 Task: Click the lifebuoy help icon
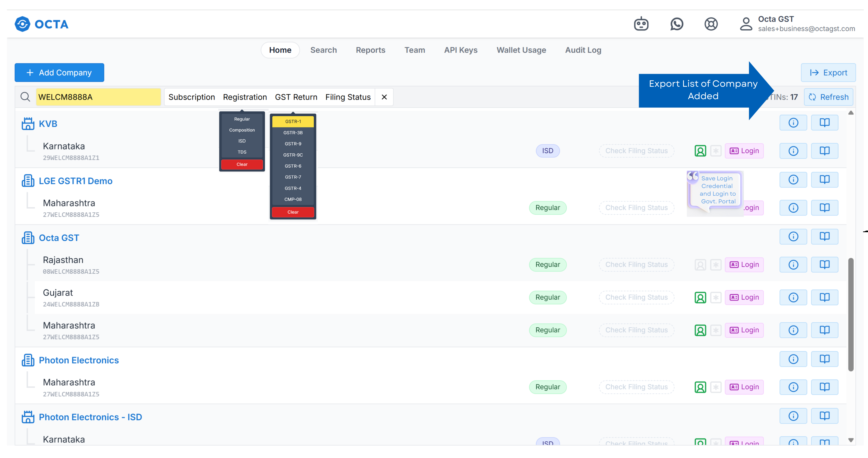711,24
